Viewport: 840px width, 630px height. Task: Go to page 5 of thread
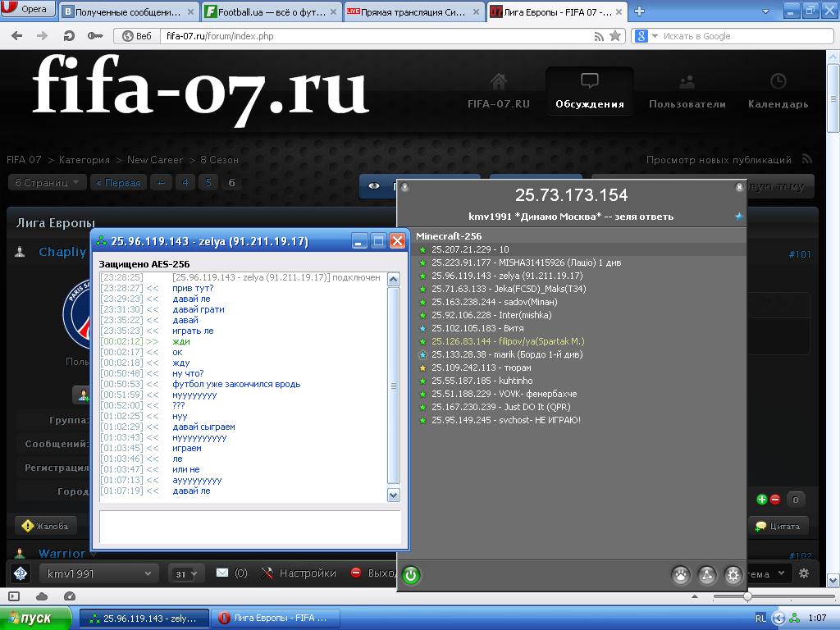coord(208,183)
